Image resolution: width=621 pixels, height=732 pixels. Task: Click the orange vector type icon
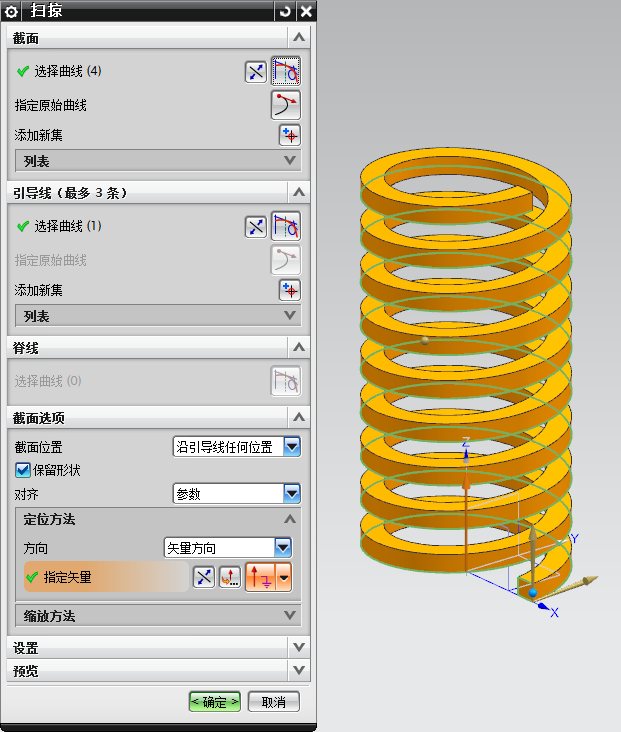click(x=261, y=577)
